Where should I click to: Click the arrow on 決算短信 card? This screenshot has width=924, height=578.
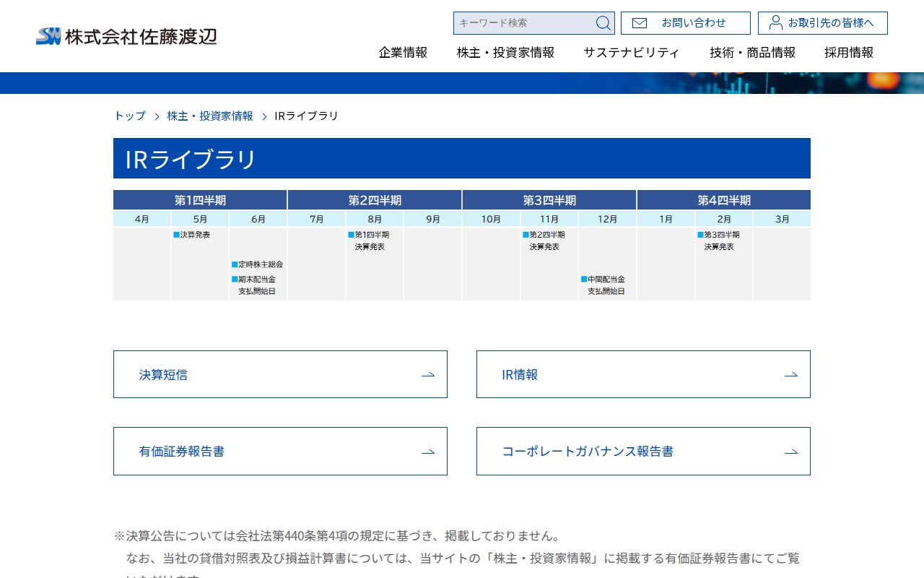coord(428,374)
